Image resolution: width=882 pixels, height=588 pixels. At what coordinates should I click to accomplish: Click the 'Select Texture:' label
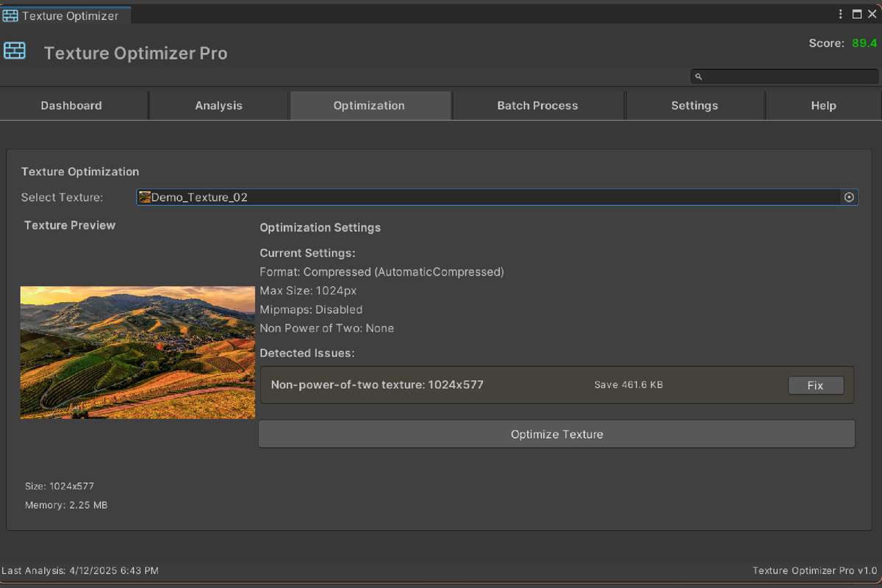click(x=62, y=197)
